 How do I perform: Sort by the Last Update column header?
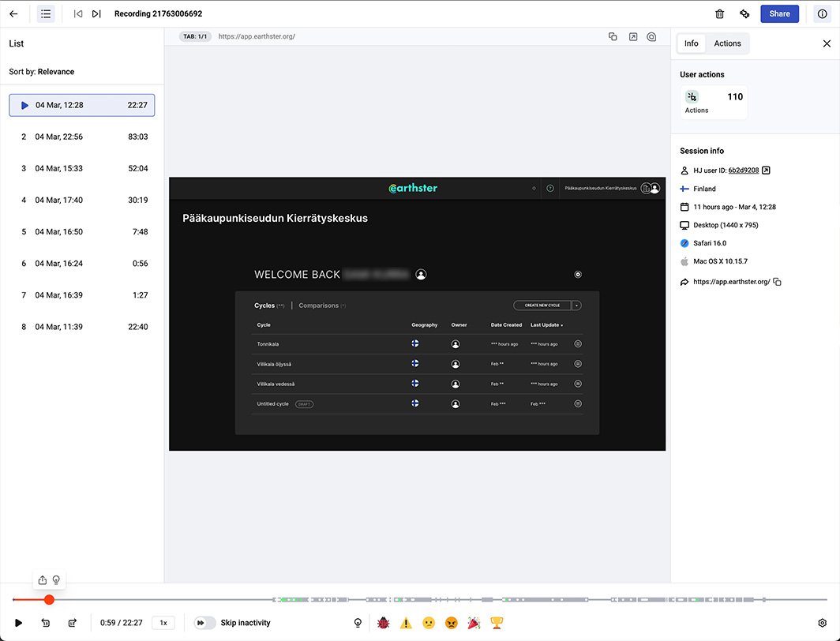click(546, 325)
